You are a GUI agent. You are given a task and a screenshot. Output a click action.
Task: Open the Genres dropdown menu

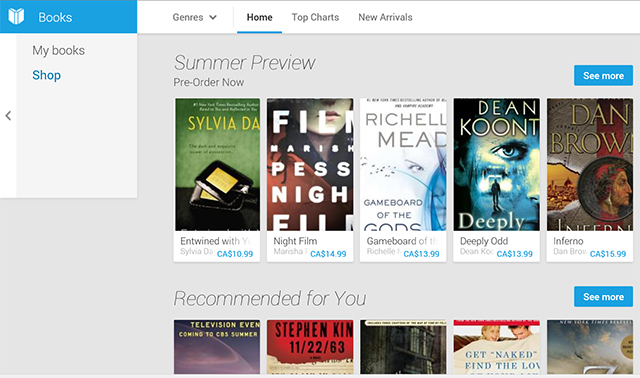(x=195, y=17)
